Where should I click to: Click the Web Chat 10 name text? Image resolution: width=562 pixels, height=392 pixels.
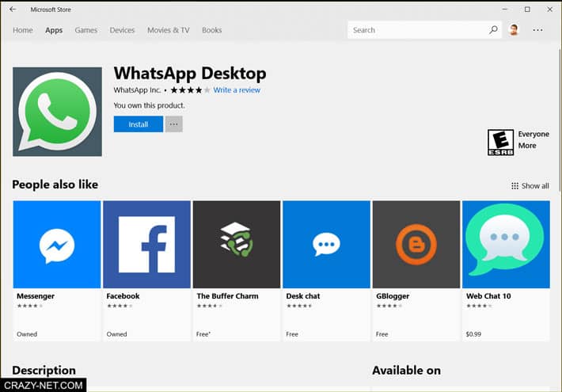488,296
